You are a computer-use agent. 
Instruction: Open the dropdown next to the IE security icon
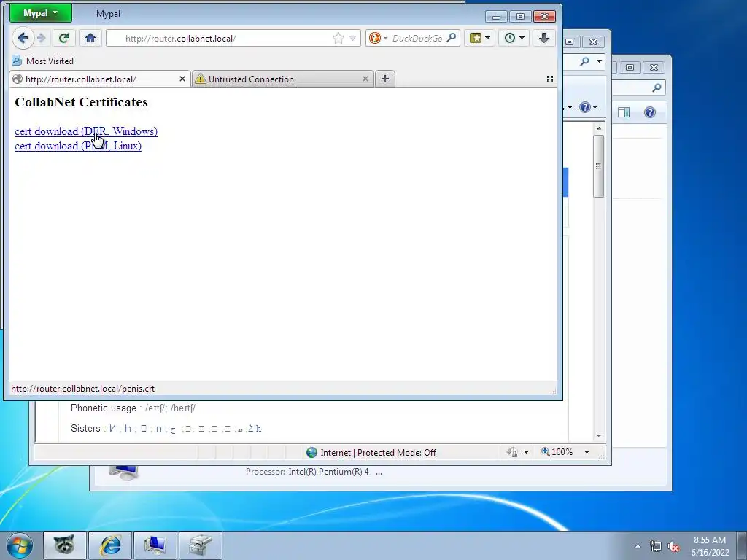(526, 452)
